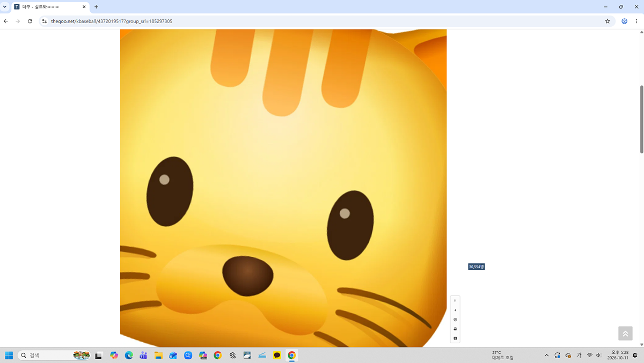Image resolution: width=644 pixels, height=363 pixels.
Task: Open Microsoft Edge from the taskbar
Action: coord(129,355)
